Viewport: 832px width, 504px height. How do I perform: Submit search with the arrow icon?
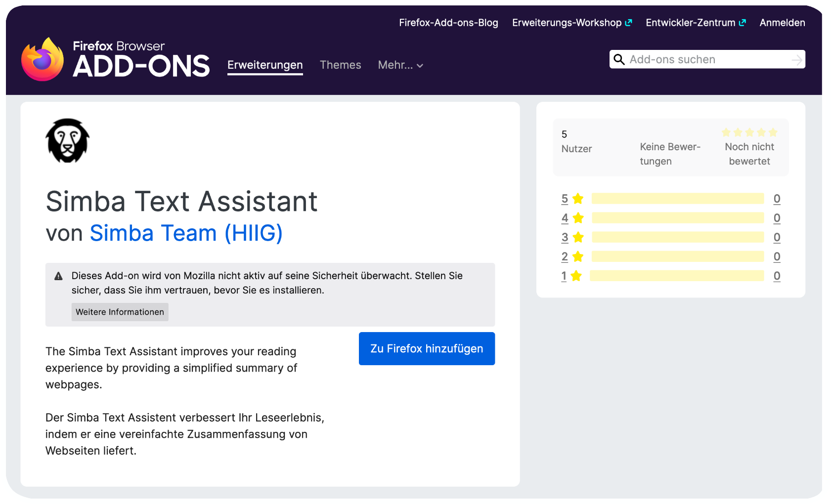[796, 60]
